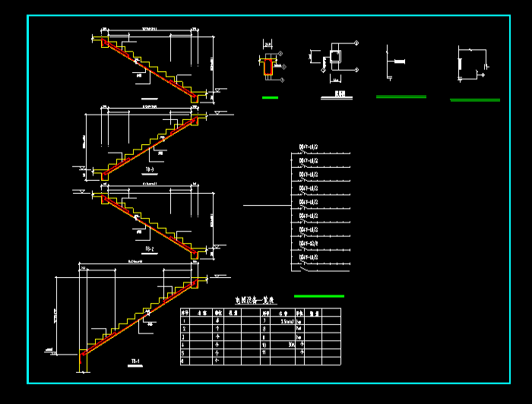Viewport: 532px width, 404px height.
Task: Click row 1 number cell in equipment table
Action: (184, 321)
